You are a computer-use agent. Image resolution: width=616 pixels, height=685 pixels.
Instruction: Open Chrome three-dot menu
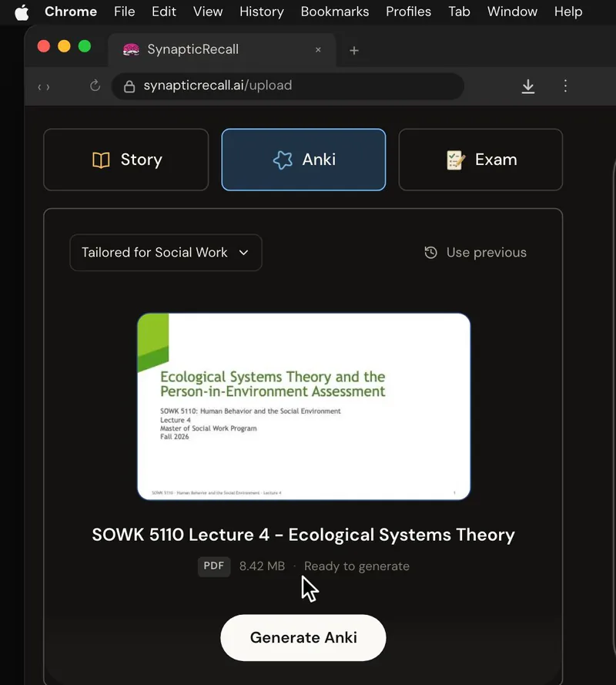pos(565,86)
